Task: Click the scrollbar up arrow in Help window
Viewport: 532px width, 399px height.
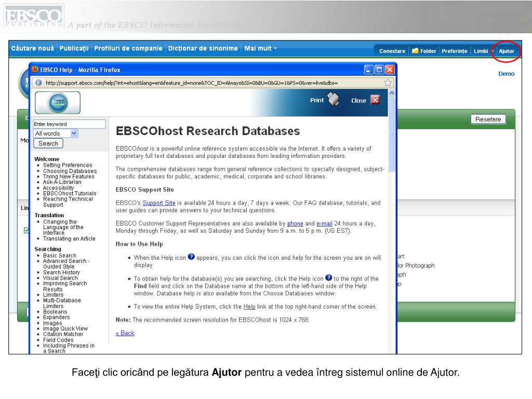Action: click(392, 92)
